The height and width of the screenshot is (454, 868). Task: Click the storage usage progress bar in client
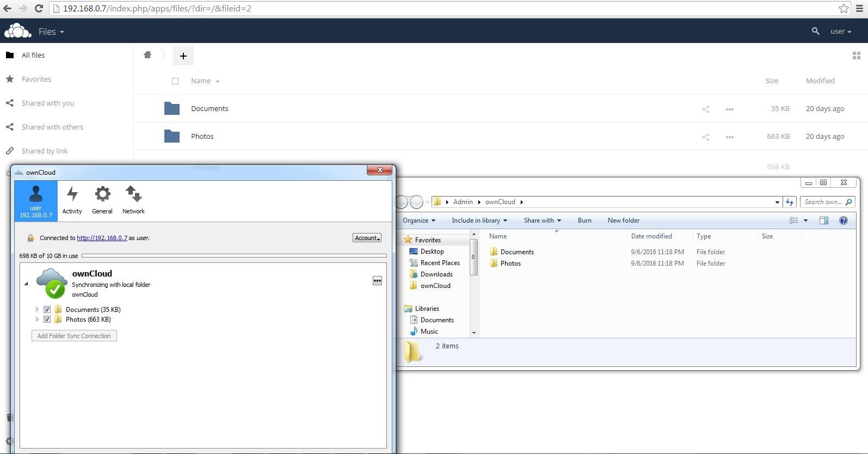(x=234, y=255)
